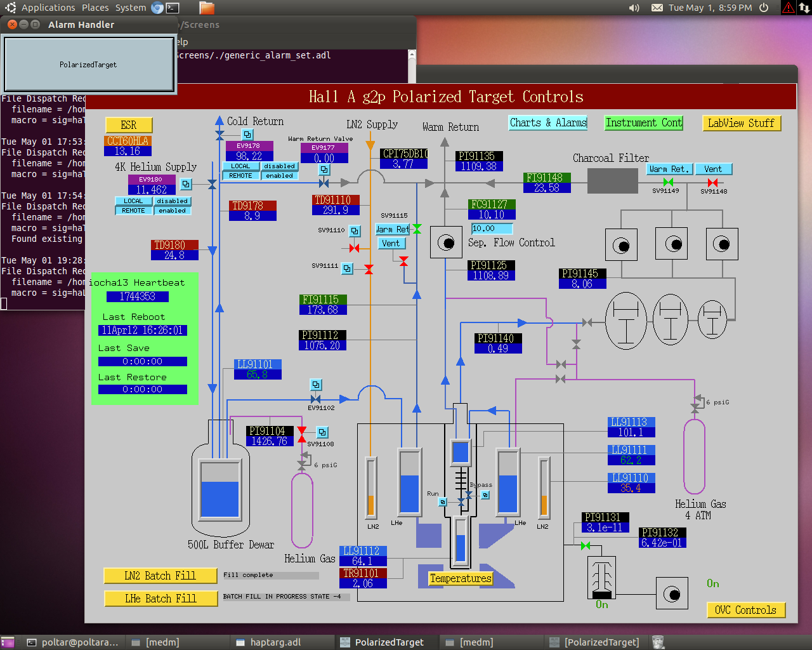Screen dimensions: 812x650
Task: Click the 500L Buffer Dewar level gauge
Action: pos(219,490)
